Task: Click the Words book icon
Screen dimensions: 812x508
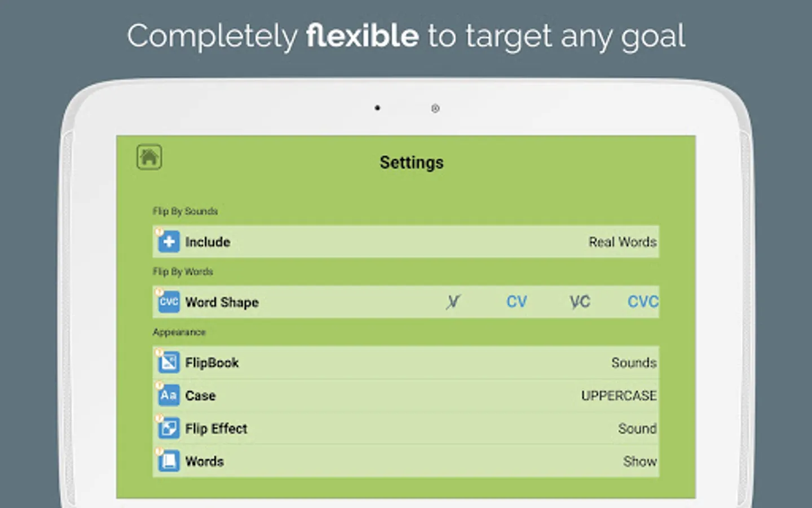Action: 169,461
